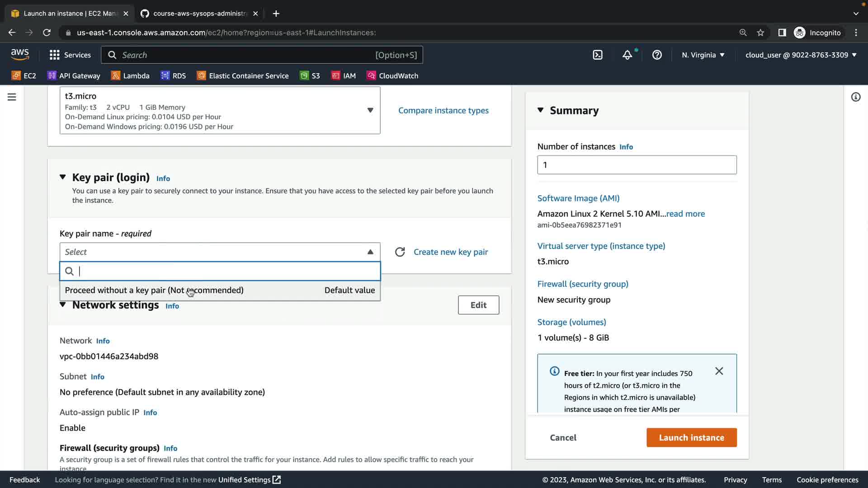Click the Launch instance button
This screenshot has width=868, height=488.
pyautogui.click(x=691, y=437)
